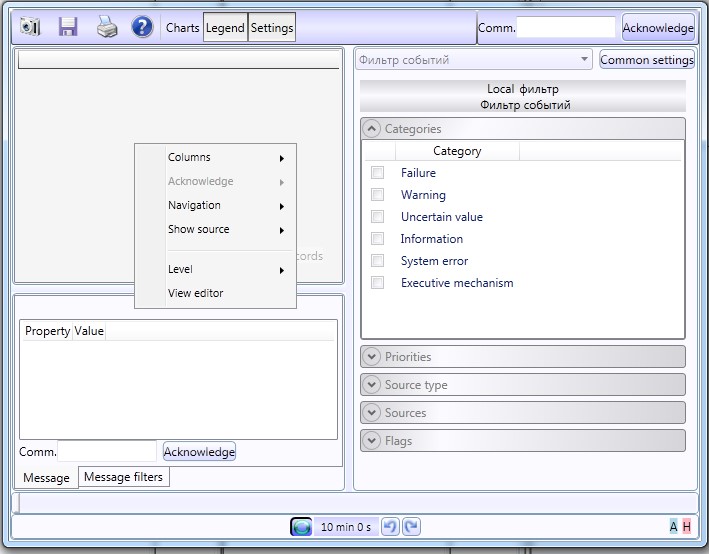
Task: Click the round globe icon beside the timer
Action: [x=301, y=527]
